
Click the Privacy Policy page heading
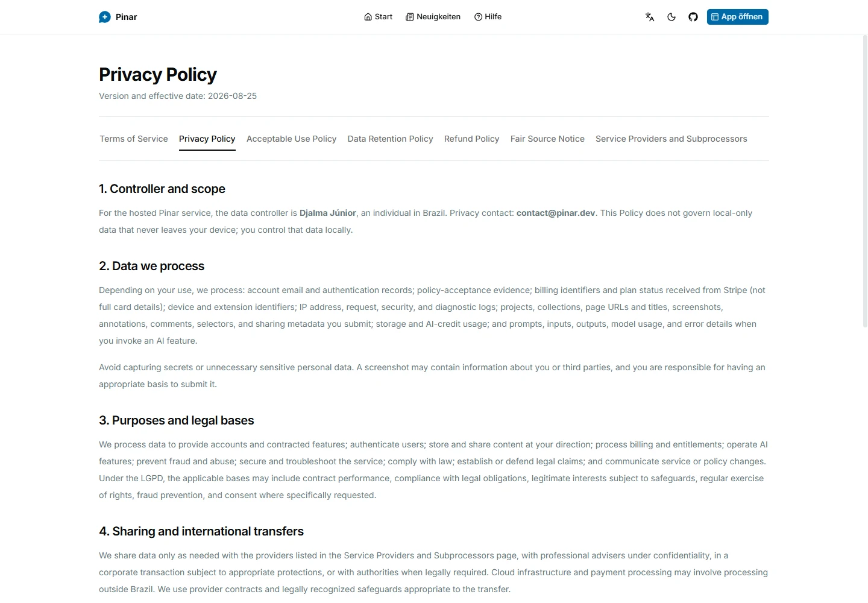(x=158, y=75)
